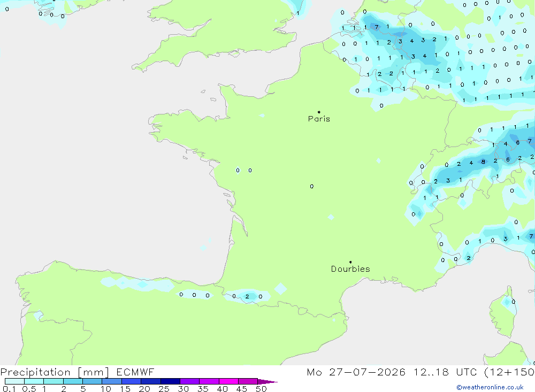
Task: Pick the lightest legend swatch between 0.1 and 0.5
Action: pyautogui.click(x=14, y=381)
